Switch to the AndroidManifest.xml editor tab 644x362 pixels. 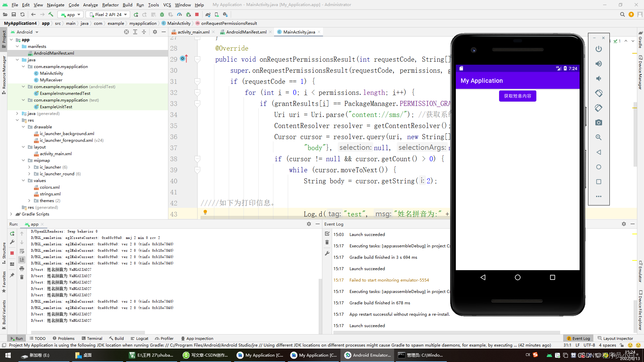click(x=246, y=32)
